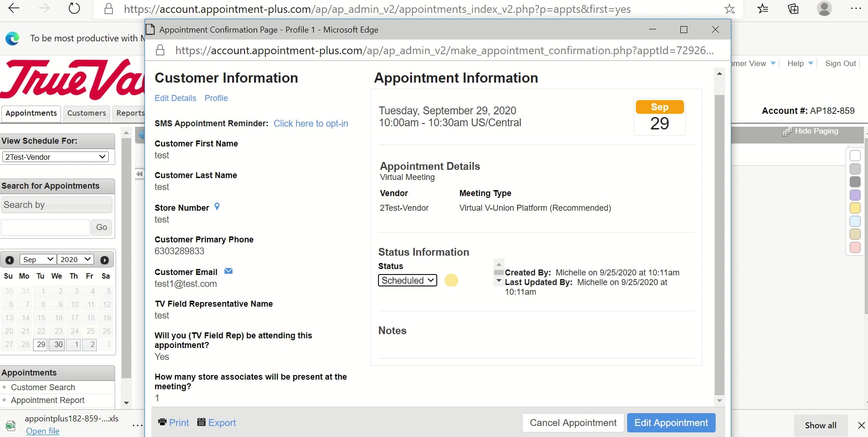This screenshot has width=868, height=437.
Task: Open the customer Profile link
Action: 216,98
